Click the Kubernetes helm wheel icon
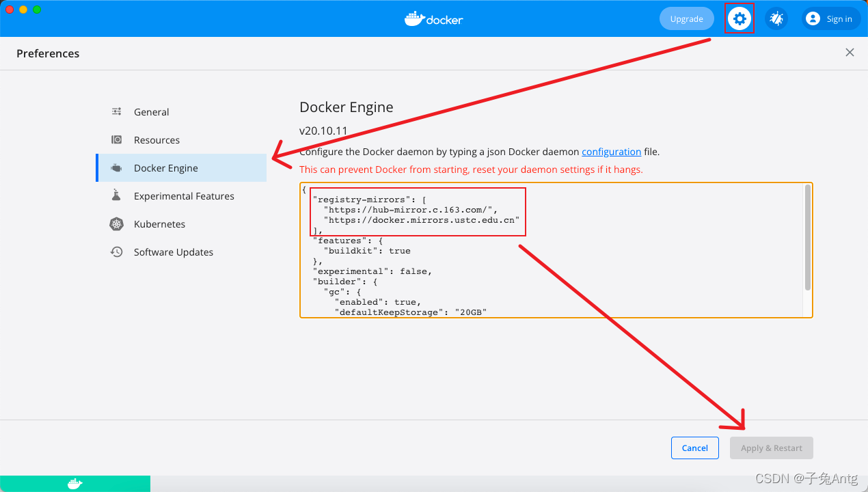This screenshot has width=868, height=492. click(117, 224)
